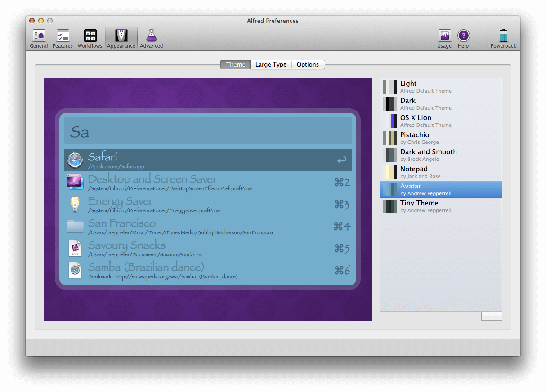Screen dimensions: 546x392
Task: Select the Theme tab
Action: pyautogui.click(x=235, y=64)
